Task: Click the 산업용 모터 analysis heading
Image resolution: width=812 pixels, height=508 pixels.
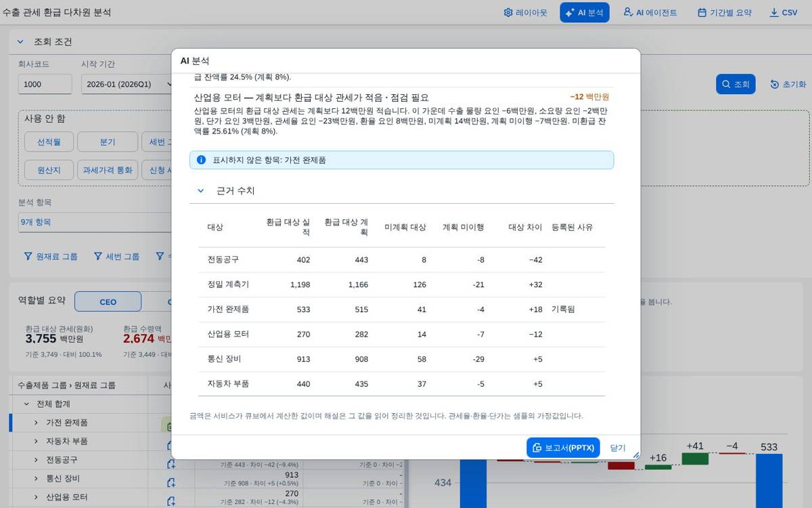Action: tap(311, 97)
